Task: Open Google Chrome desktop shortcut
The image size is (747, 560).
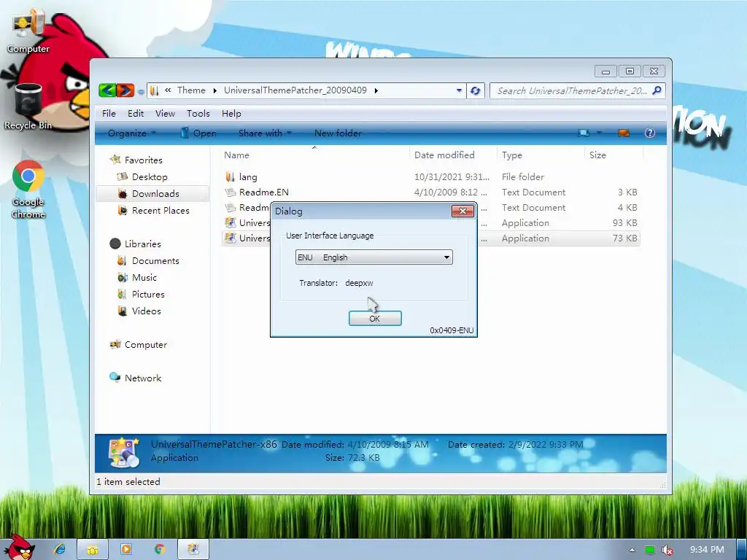Action: (x=28, y=190)
